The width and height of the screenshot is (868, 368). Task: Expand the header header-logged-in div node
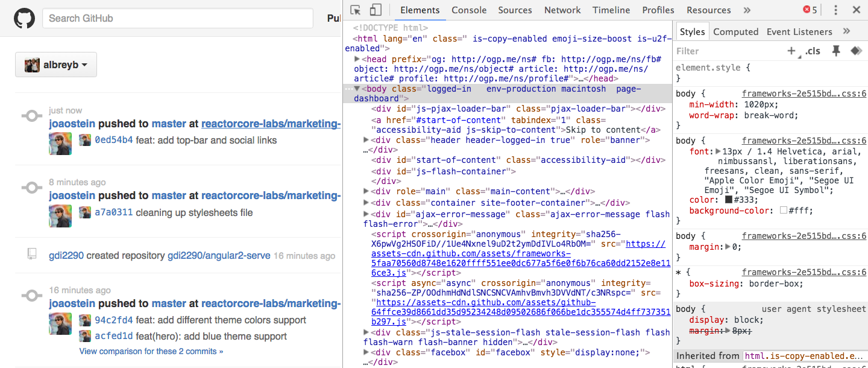366,140
